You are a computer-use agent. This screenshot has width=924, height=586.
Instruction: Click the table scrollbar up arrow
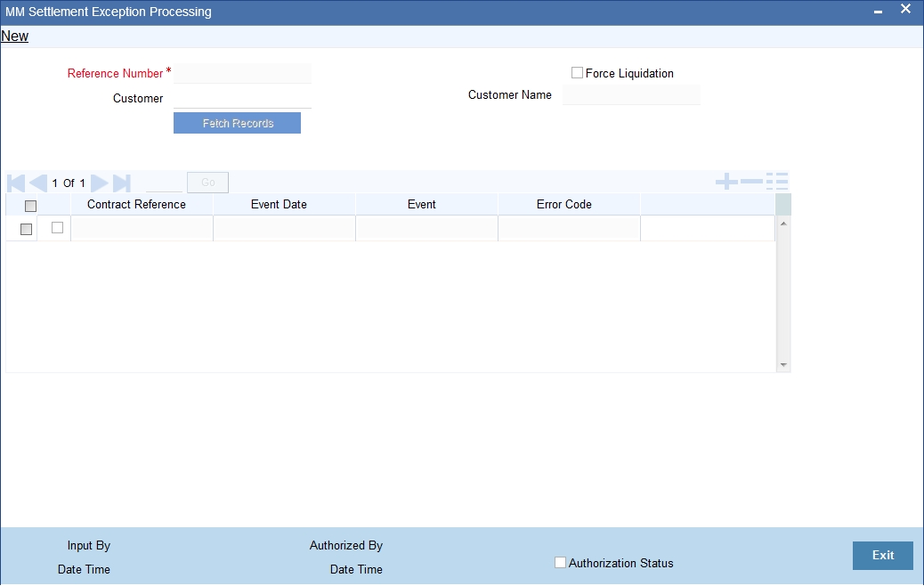tap(783, 224)
